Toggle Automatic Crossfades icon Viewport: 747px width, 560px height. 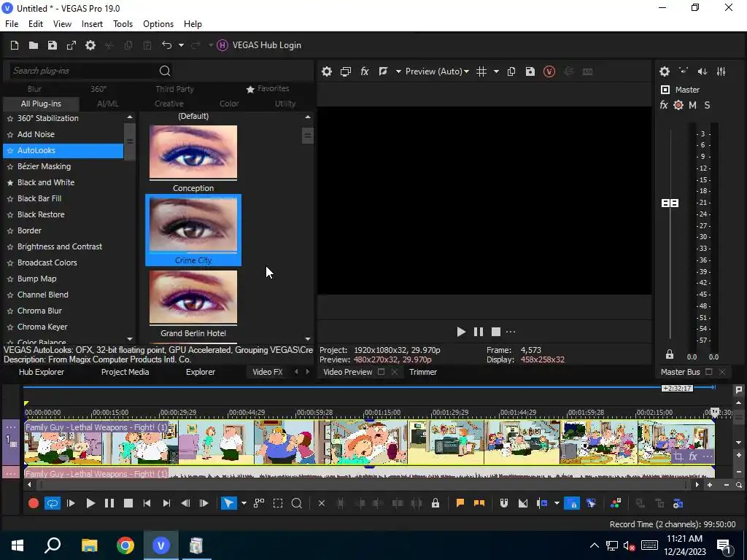coord(522,503)
